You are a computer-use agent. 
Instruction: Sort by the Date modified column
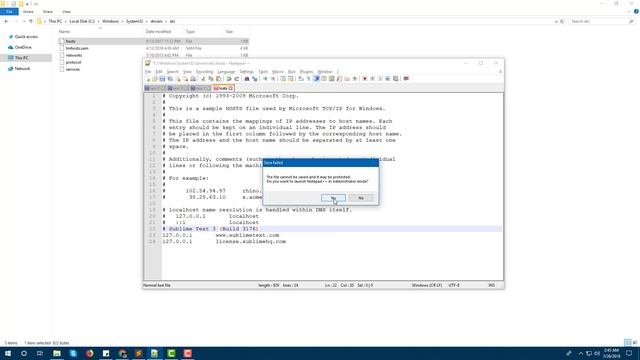coord(158,31)
